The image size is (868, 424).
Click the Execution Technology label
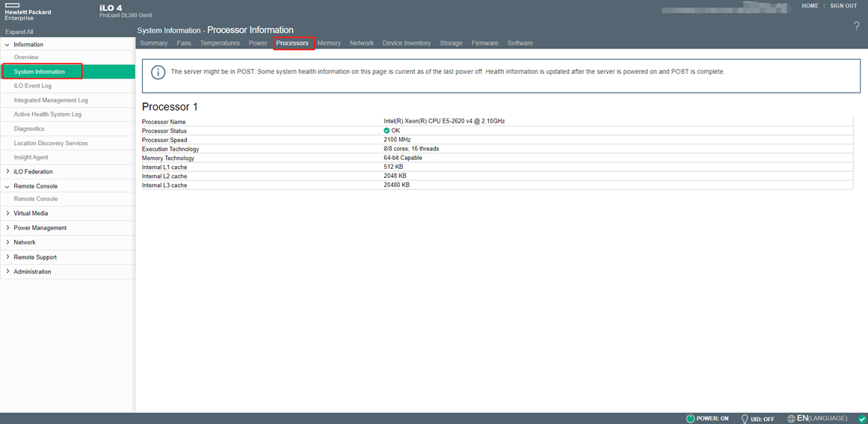coord(170,150)
